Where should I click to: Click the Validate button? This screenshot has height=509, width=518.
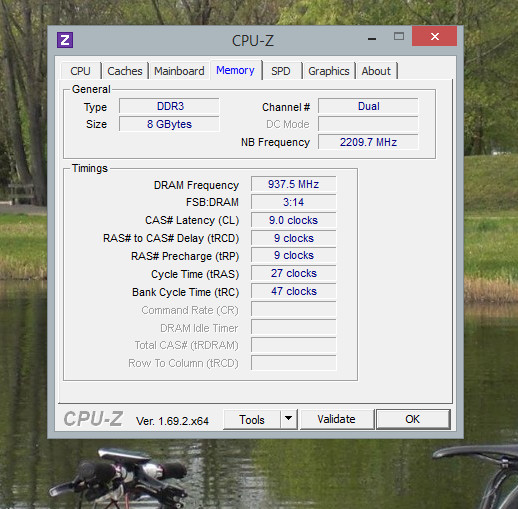tap(337, 419)
